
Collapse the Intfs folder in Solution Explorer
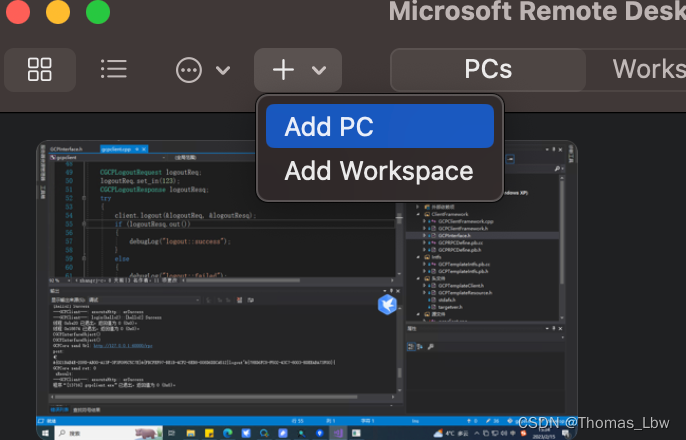(x=419, y=257)
